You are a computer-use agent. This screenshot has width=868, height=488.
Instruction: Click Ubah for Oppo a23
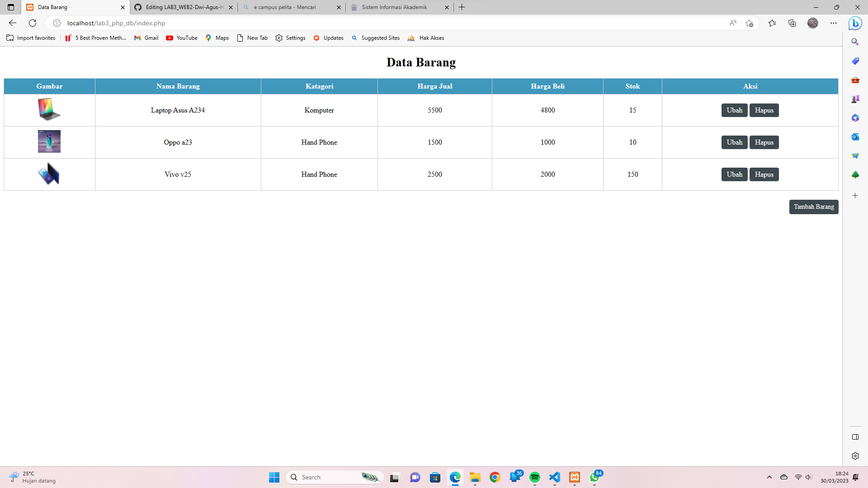pos(734,142)
